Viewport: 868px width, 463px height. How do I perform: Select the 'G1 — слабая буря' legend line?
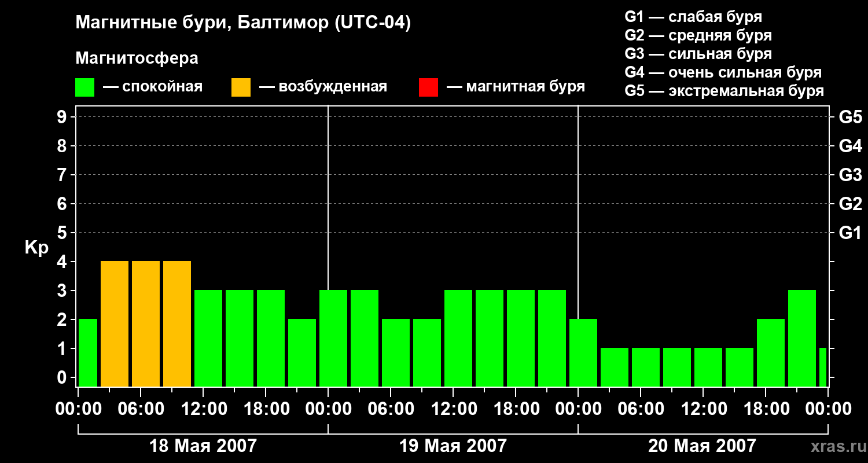[693, 17]
